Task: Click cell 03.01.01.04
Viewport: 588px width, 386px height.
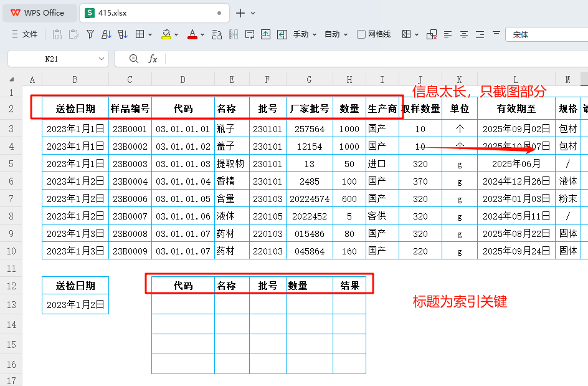Action: pyautogui.click(x=183, y=181)
